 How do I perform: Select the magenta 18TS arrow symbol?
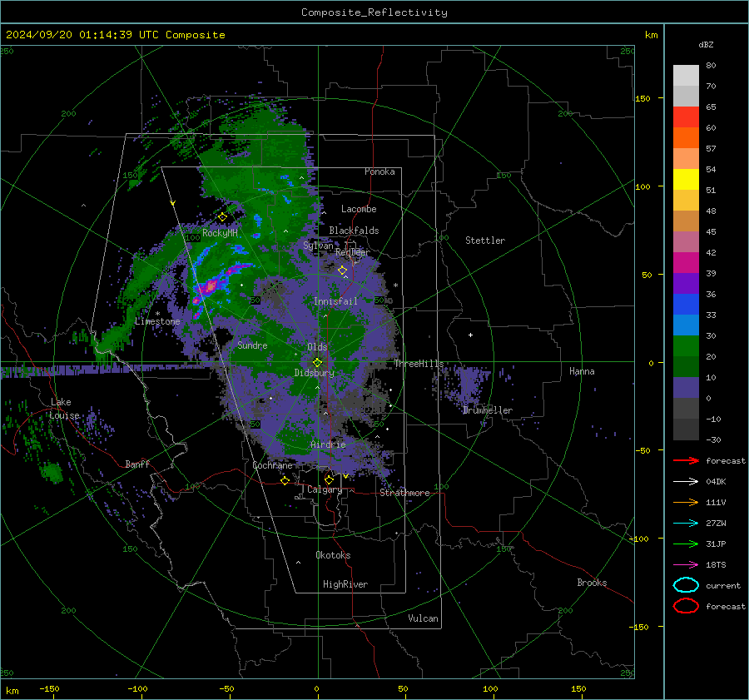(x=686, y=565)
